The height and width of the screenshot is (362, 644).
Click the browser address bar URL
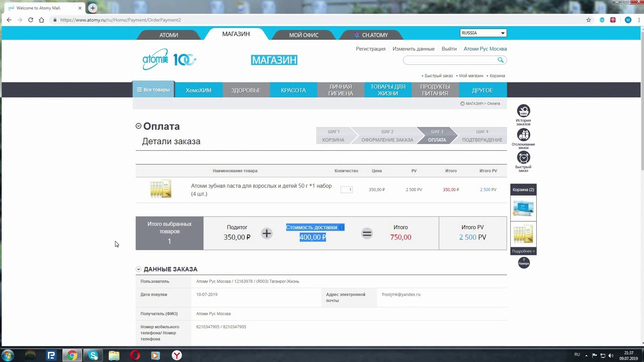click(x=120, y=20)
